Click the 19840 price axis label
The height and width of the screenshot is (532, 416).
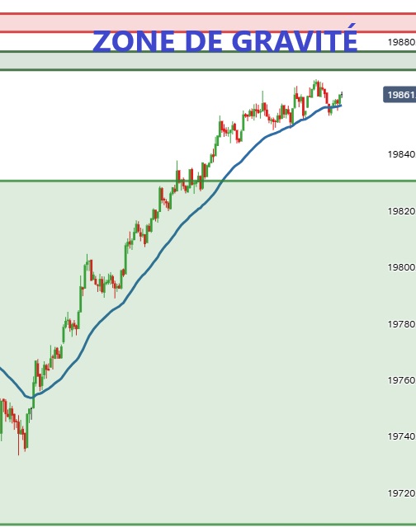402,154
